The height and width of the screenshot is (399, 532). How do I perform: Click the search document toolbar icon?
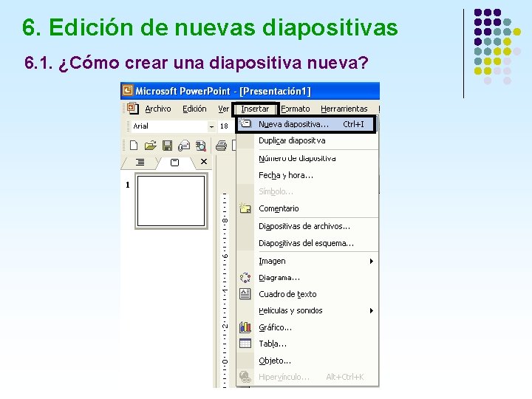(x=200, y=146)
